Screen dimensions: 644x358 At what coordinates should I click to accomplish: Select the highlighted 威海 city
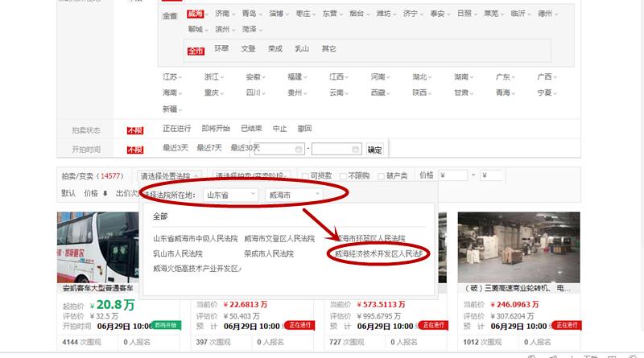tap(195, 14)
